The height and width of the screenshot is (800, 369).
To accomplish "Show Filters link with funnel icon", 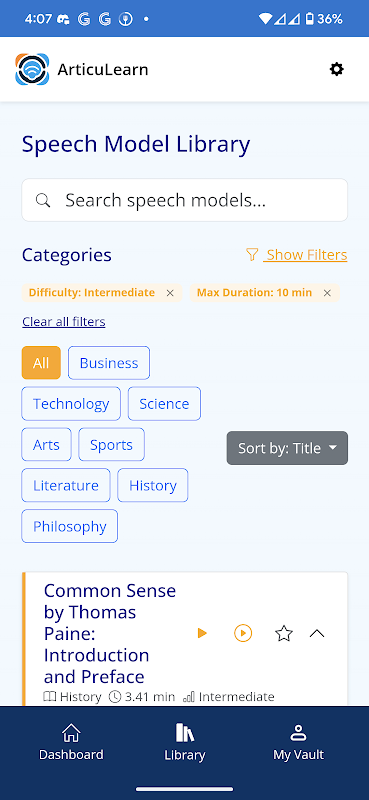I will point(296,255).
